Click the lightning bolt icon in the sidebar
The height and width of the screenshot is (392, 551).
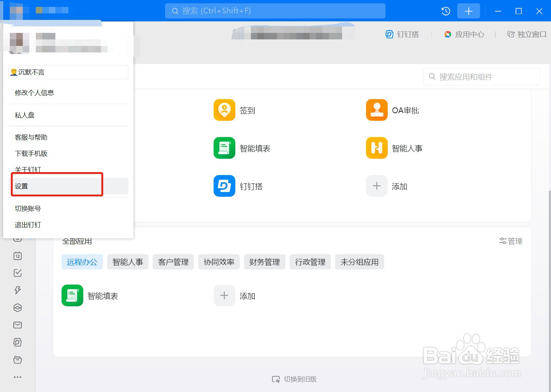tap(17, 290)
